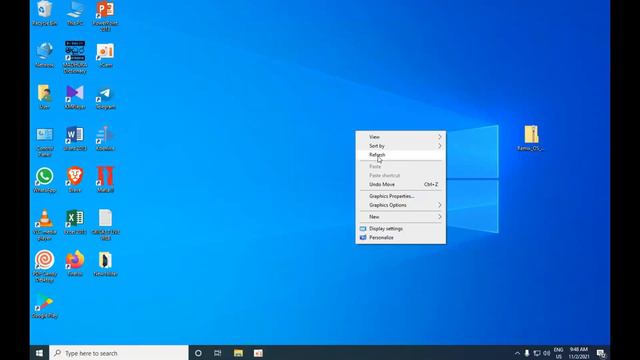Open Display settings from context menu
Viewport: 640px width, 360px height.
tap(400, 229)
